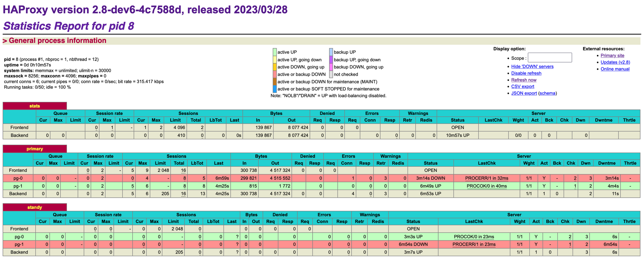Viewport: 644px width, 267px height.
Task: Open Hide 'DOWN' servers link
Action: [532, 66]
